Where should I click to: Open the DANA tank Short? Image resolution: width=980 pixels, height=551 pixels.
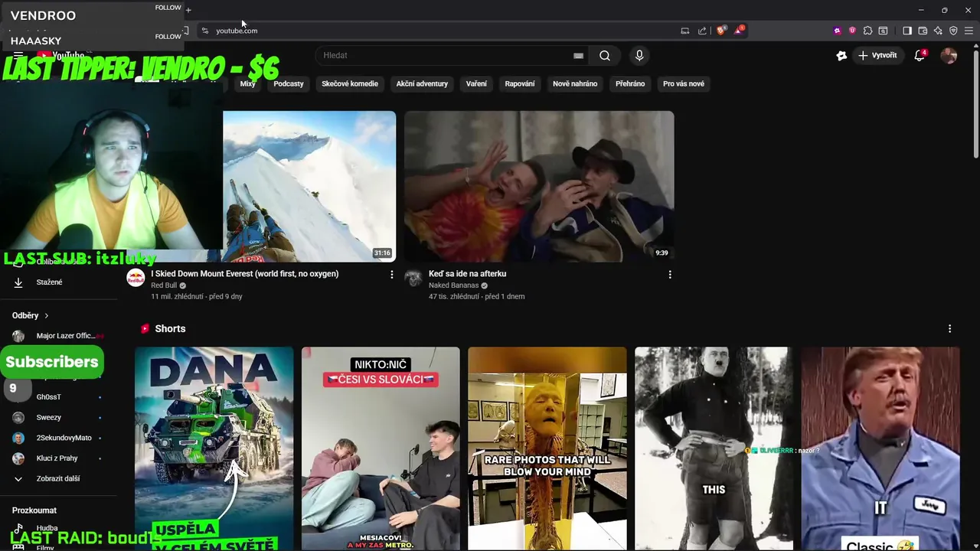pos(214,448)
